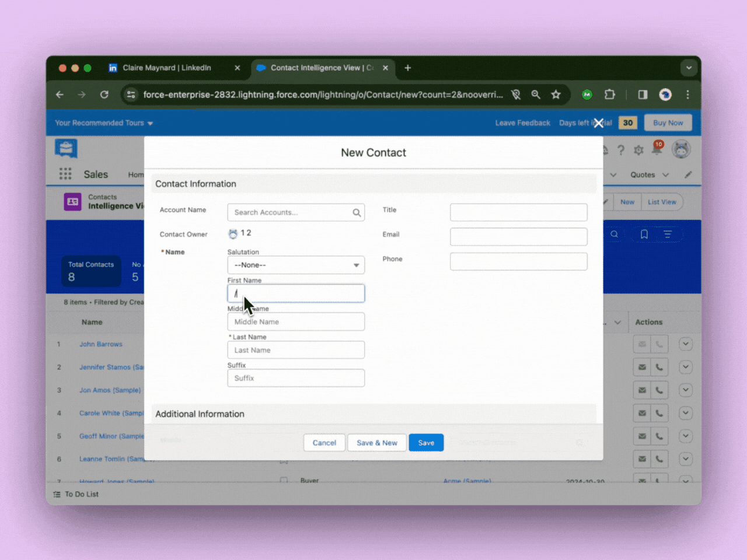This screenshot has width=747, height=560.
Task: Open the action chevron on Jennifer Stamos row
Action: point(685,367)
